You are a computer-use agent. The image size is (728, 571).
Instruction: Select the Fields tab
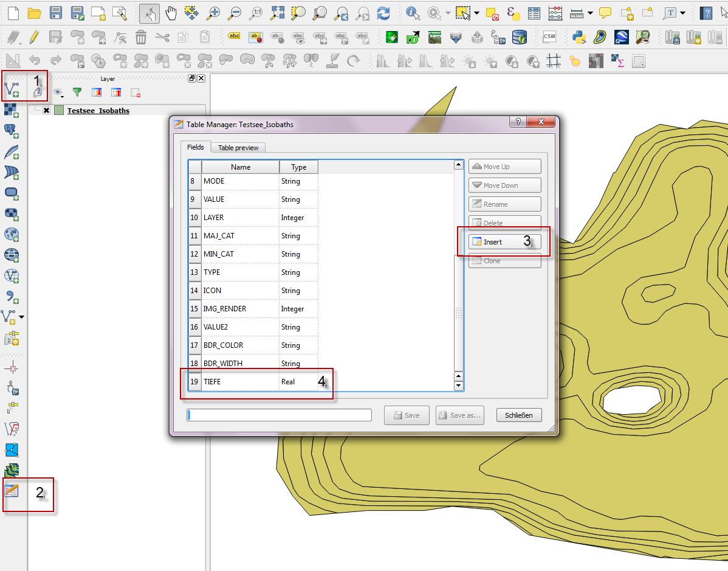point(195,147)
